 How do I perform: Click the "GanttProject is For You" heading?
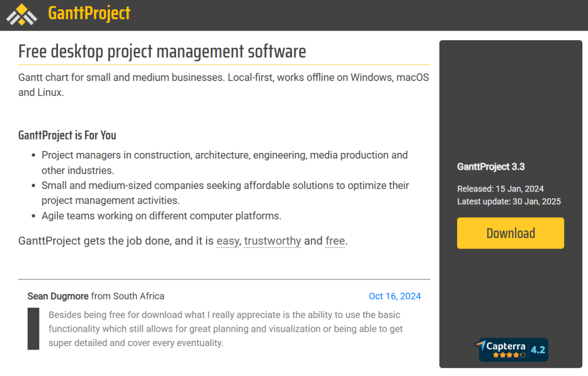click(67, 135)
